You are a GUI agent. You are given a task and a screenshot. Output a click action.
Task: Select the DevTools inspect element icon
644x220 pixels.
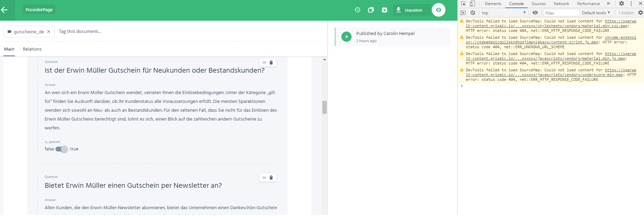(x=463, y=3)
